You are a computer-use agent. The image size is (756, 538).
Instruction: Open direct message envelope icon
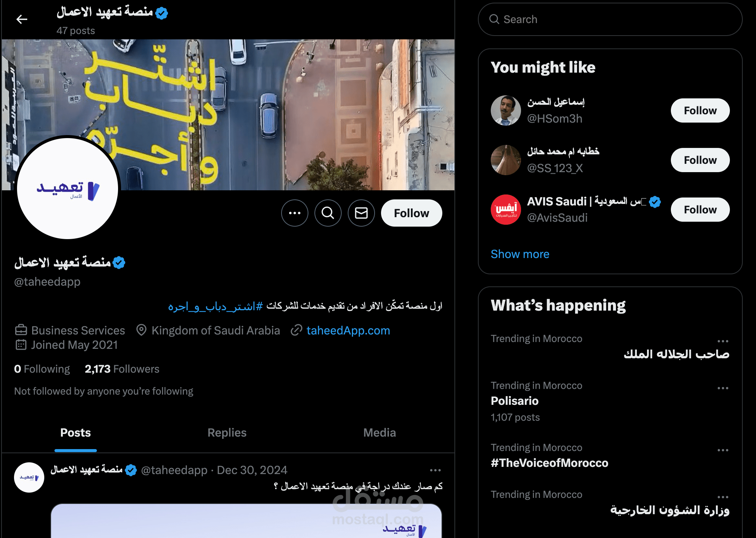361,213
